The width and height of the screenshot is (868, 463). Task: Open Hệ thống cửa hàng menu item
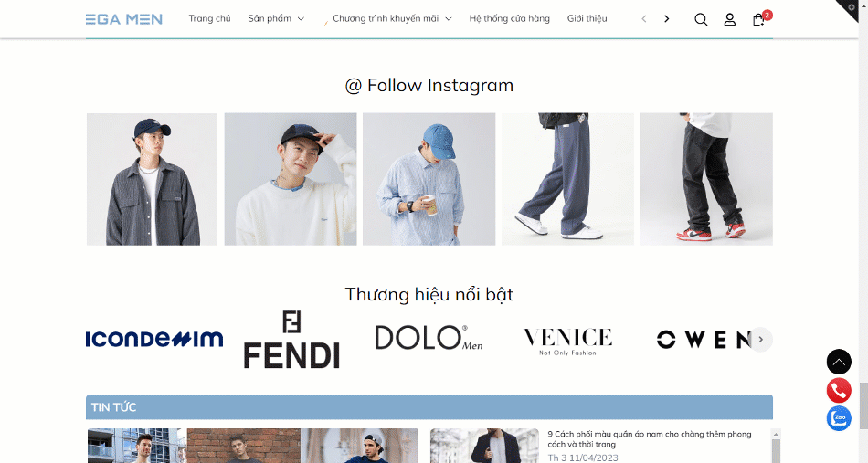click(x=509, y=19)
